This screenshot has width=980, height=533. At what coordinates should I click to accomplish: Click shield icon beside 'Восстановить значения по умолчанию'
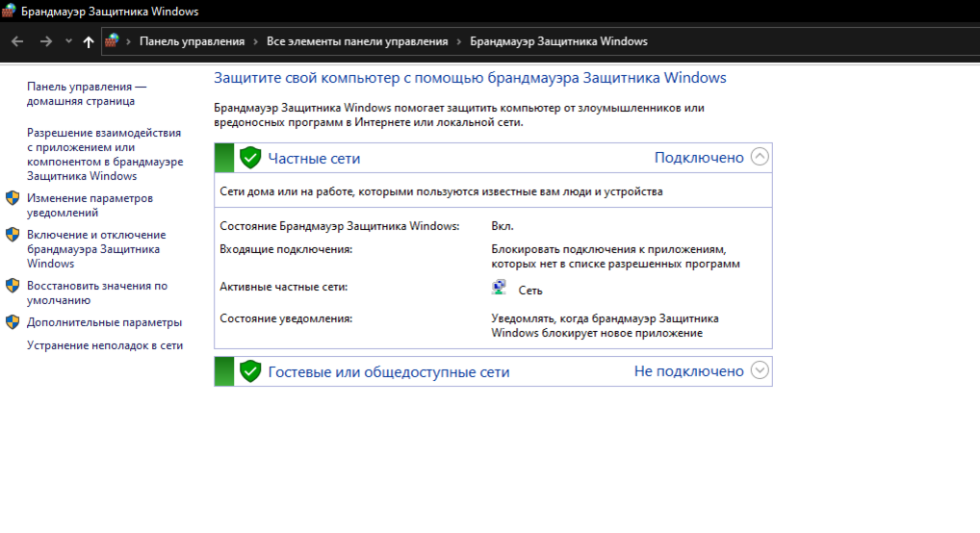coord(13,286)
